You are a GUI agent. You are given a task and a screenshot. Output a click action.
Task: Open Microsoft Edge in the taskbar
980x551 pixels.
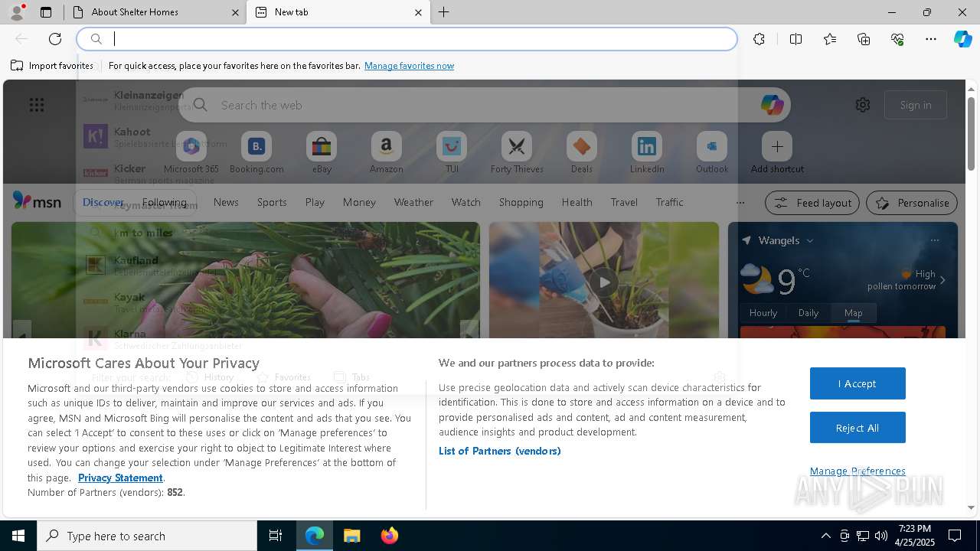pyautogui.click(x=315, y=536)
